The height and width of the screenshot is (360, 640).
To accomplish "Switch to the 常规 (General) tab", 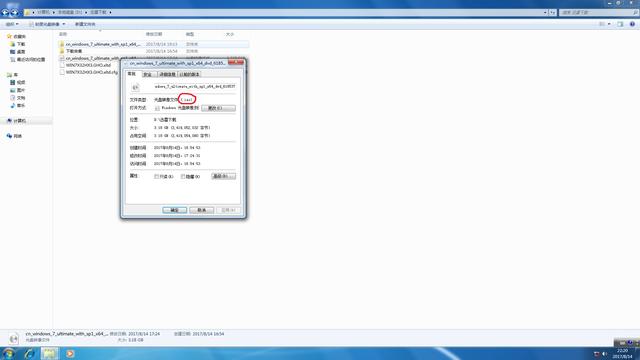I will 132,74.
